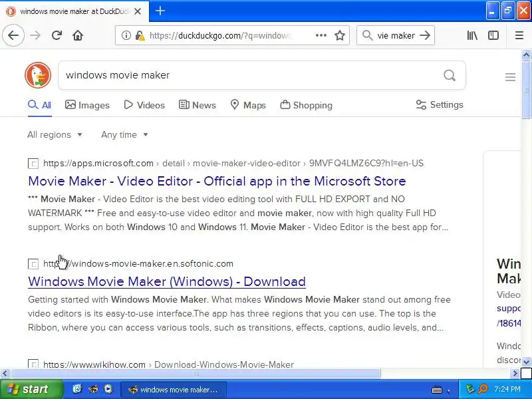The height and width of the screenshot is (399, 532).
Task: Click the wikihow.com Download-Windows-Movie-Maker URL
Action: click(168, 364)
